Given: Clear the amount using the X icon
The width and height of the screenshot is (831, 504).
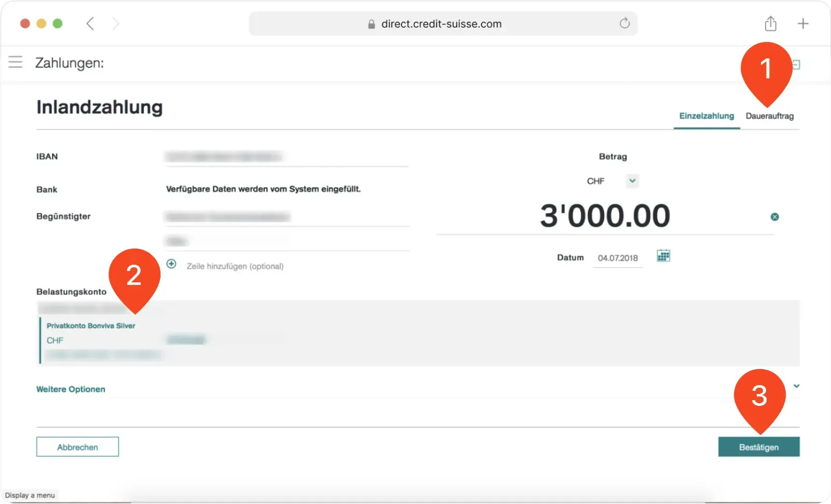Looking at the screenshot, I should click(x=774, y=216).
